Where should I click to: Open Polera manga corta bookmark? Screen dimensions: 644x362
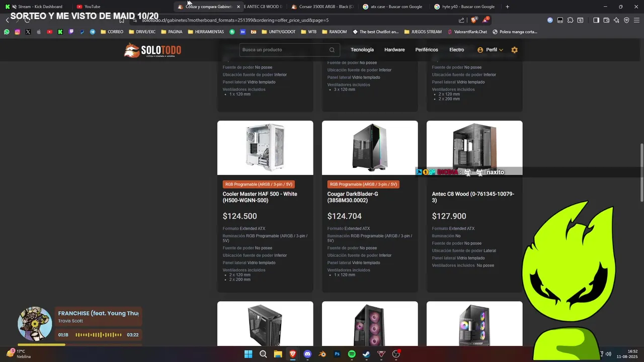click(515, 32)
